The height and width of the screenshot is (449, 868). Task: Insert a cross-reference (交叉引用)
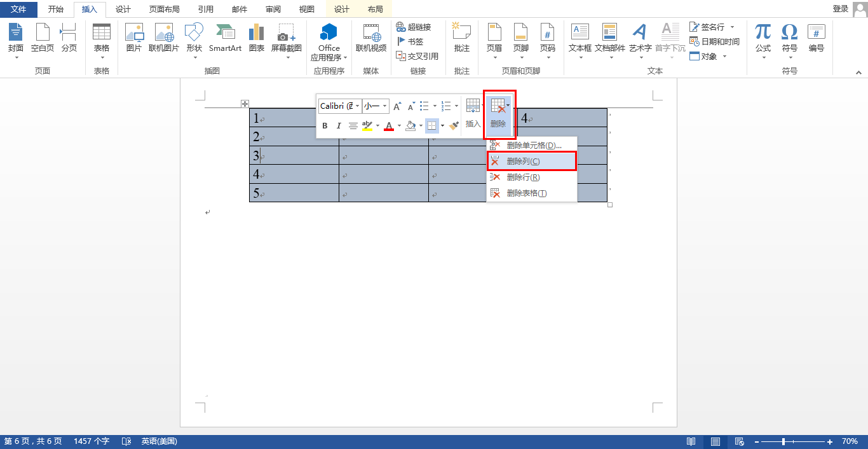417,56
